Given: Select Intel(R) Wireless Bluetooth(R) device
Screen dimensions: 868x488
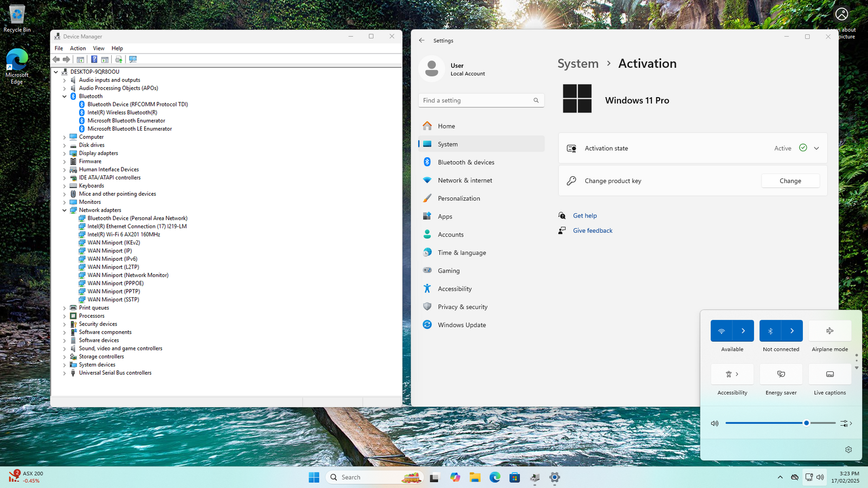Looking at the screenshot, I should 122,113.
